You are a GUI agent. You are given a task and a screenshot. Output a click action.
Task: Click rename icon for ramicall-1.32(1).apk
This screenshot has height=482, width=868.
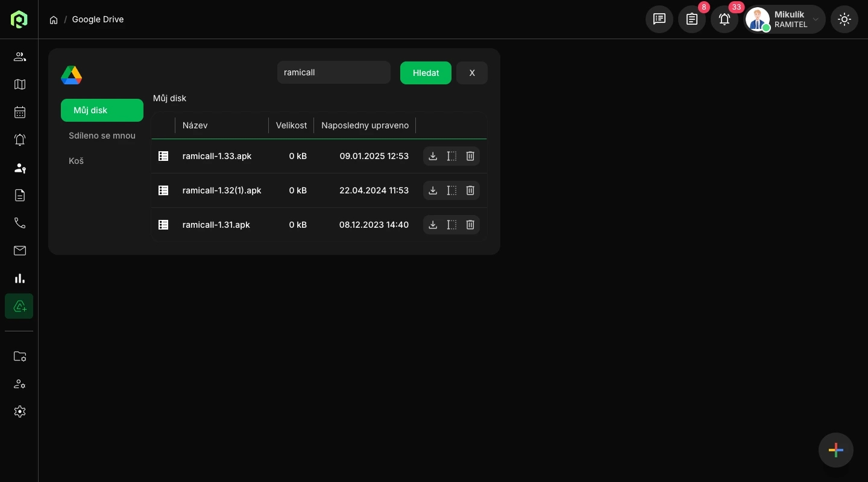pos(451,190)
